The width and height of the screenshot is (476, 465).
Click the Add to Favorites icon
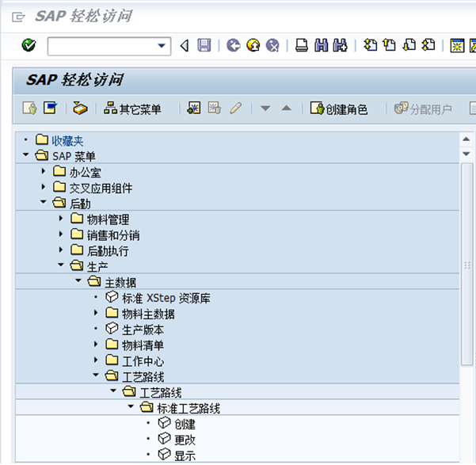pos(194,108)
